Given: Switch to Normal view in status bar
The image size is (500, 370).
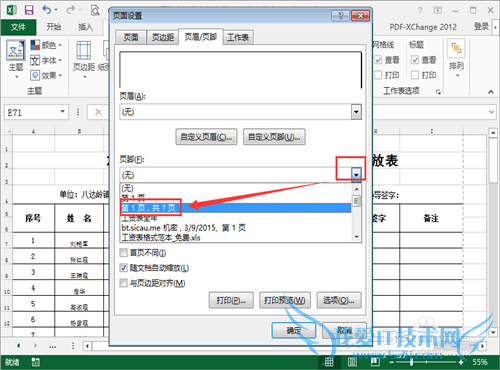Looking at the screenshot, I should tap(329, 362).
